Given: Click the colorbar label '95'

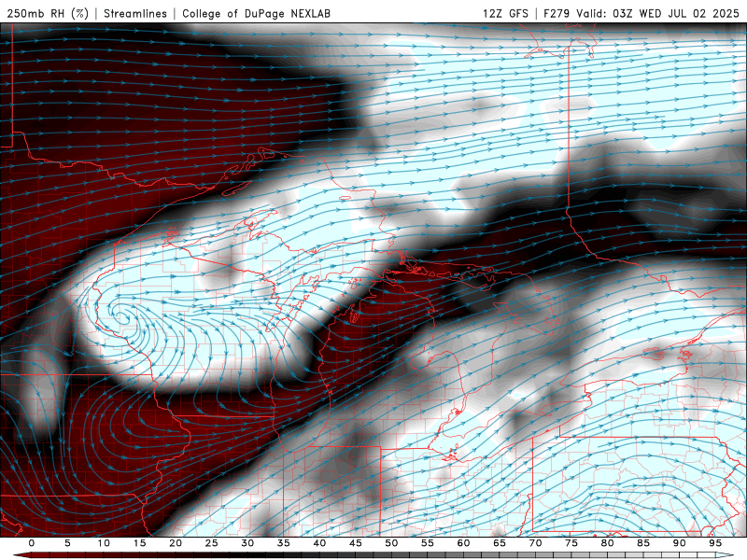Looking at the screenshot, I should 715,543.
